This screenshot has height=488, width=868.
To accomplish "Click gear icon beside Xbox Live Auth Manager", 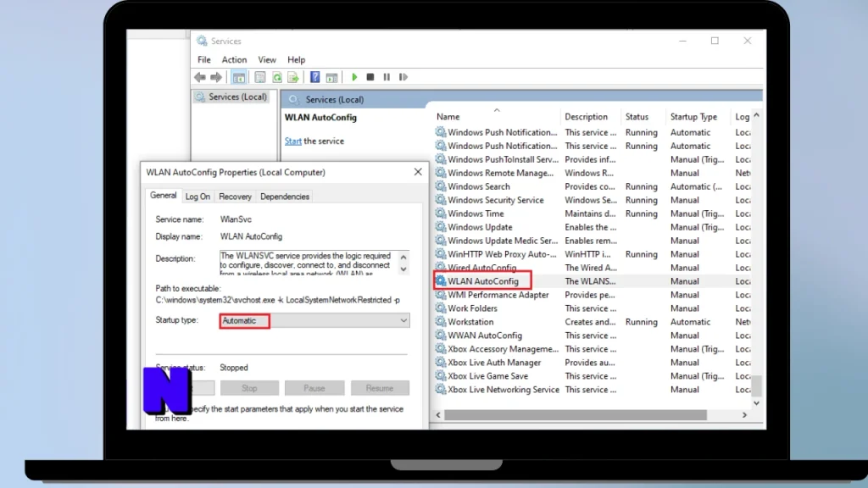I will 441,363.
